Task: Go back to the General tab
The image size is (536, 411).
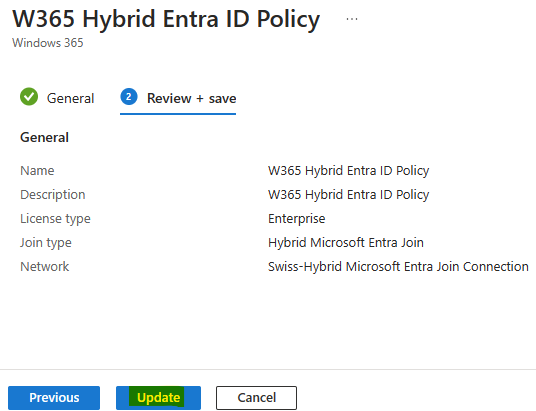Action: 70,98
